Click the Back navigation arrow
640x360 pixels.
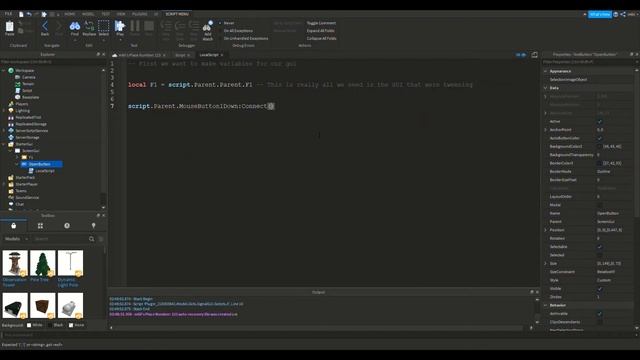(x=45, y=27)
